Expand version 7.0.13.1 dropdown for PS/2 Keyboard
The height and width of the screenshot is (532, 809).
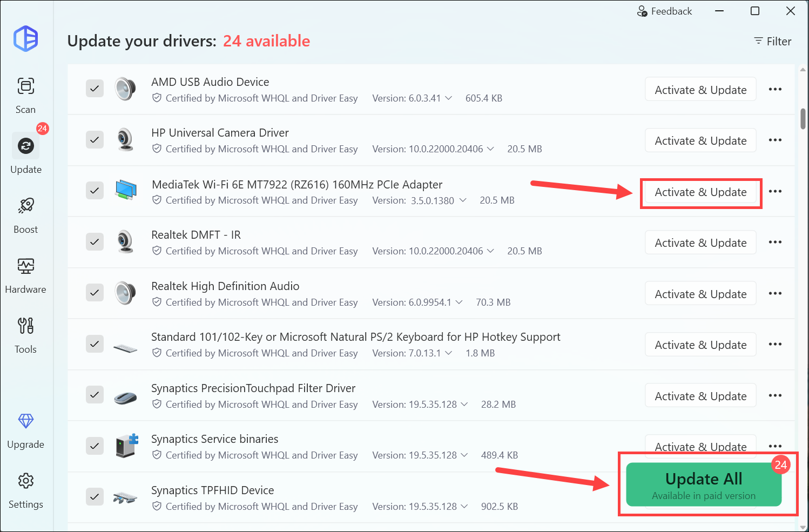tap(448, 353)
